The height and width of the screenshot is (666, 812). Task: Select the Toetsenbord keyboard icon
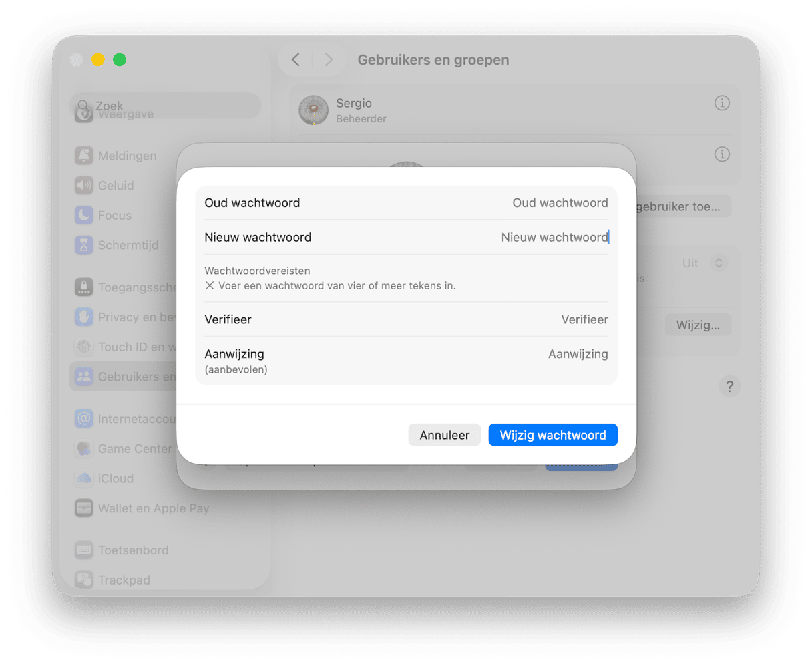point(83,550)
